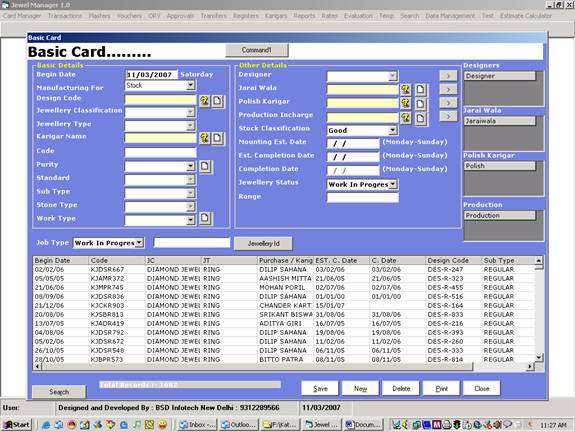Viewport: 575px width, 432px height.
Task: Expand Standard dropdown
Action: [190, 180]
